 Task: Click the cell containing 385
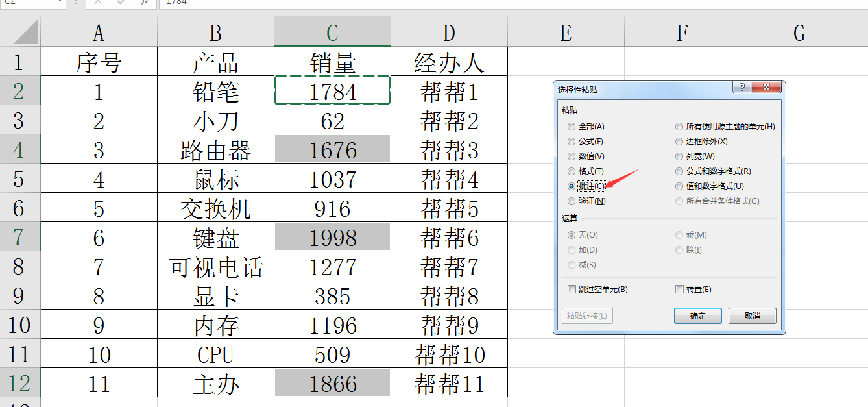[332, 295]
